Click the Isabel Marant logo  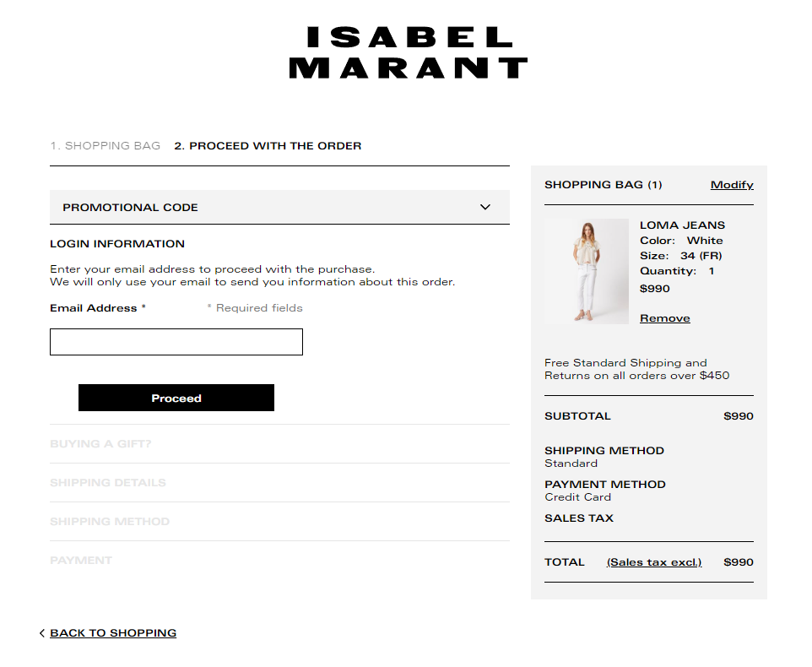click(x=408, y=52)
